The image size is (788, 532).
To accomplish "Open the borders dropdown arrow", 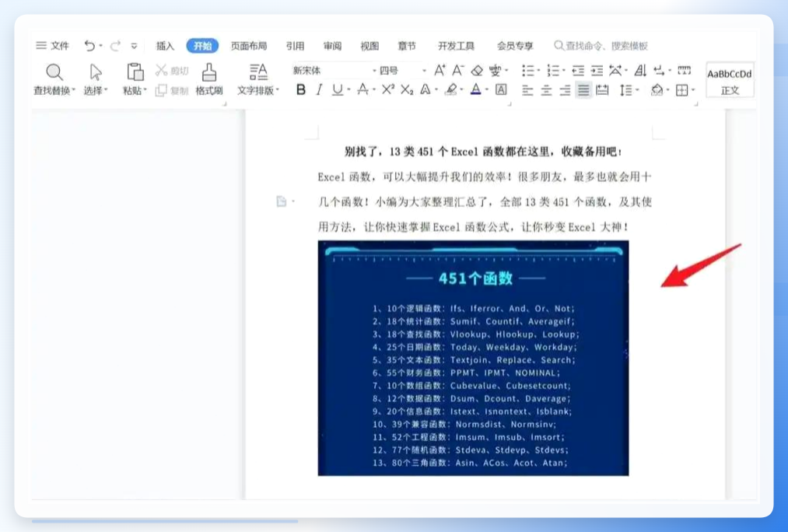I will point(693,90).
